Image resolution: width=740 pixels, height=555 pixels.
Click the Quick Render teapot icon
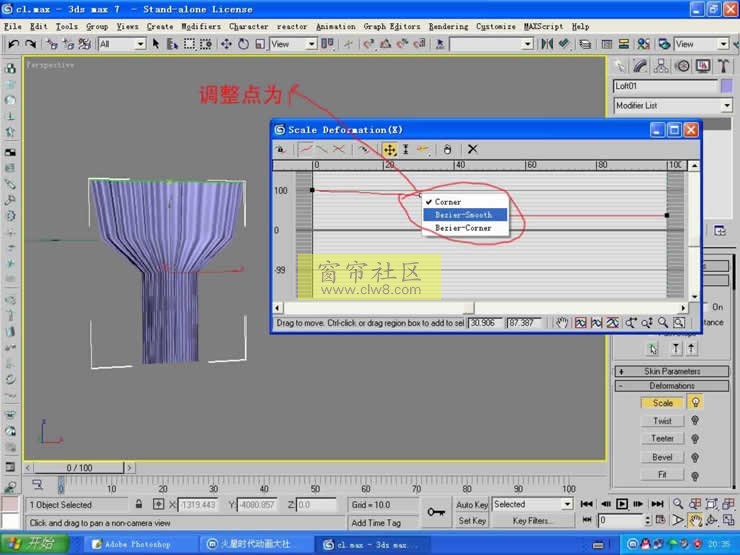click(x=664, y=44)
